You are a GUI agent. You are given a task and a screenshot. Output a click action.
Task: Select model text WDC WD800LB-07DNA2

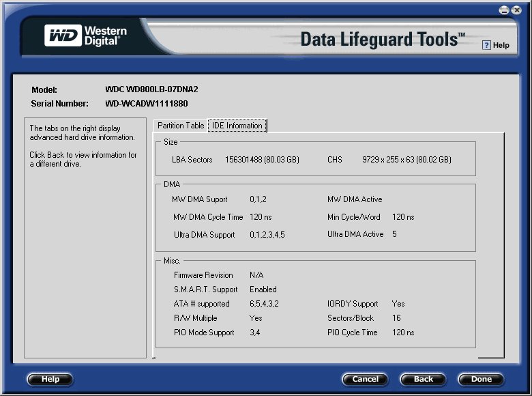[151, 89]
